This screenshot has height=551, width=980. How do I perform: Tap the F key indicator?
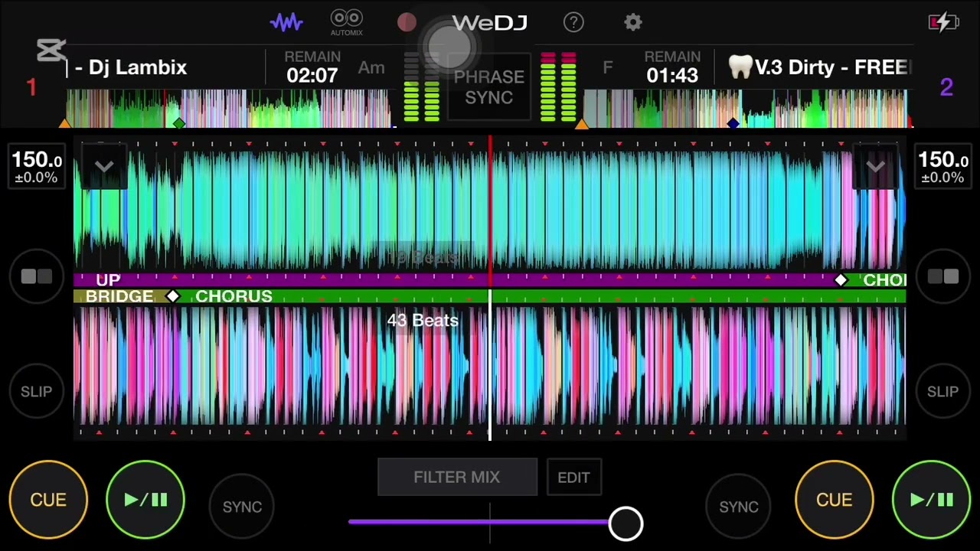click(x=608, y=67)
